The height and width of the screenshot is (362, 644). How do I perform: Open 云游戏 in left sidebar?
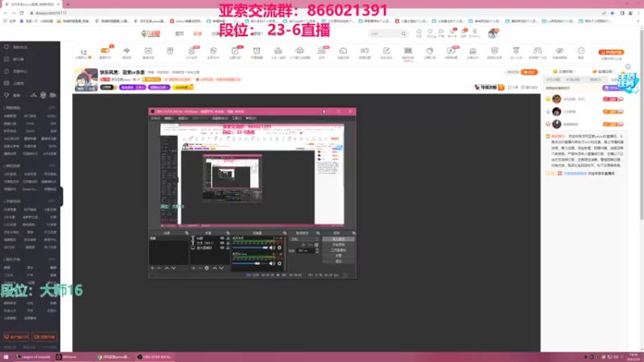19,84
